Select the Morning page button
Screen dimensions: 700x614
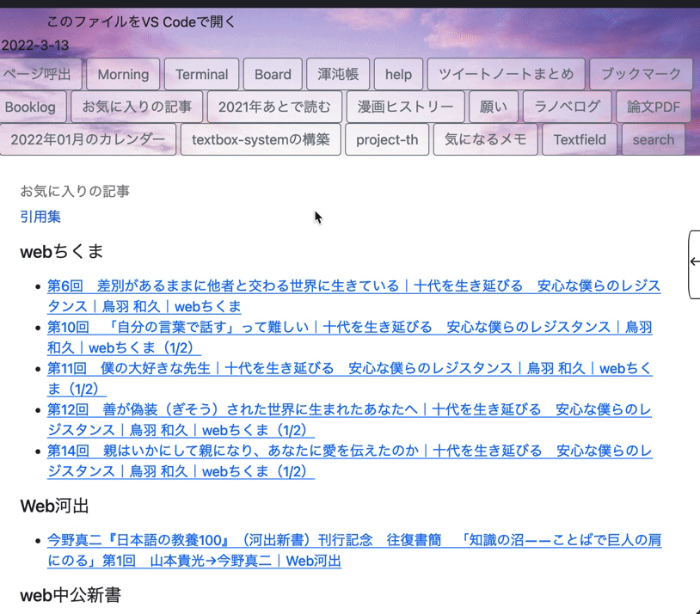(123, 74)
